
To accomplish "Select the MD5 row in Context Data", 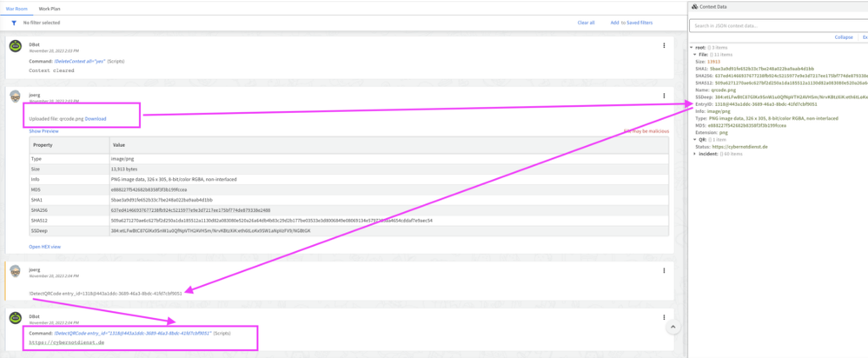I will (x=739, y=125).
